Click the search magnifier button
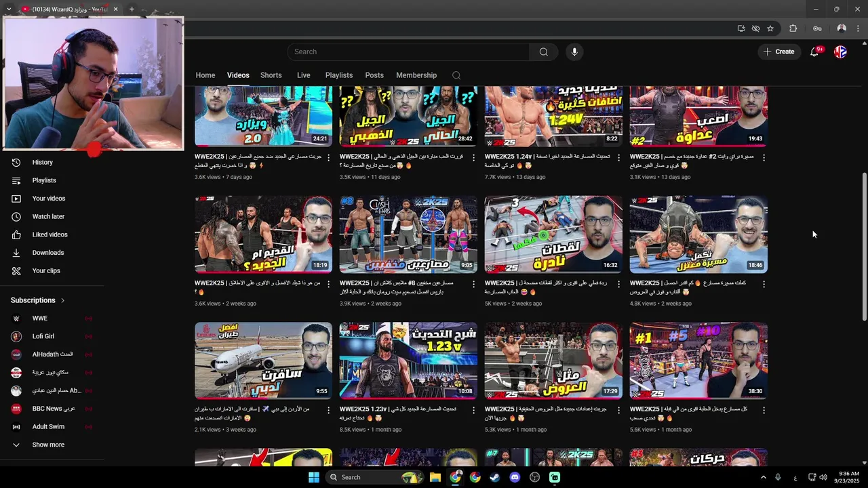 click(x=543, y=52)
